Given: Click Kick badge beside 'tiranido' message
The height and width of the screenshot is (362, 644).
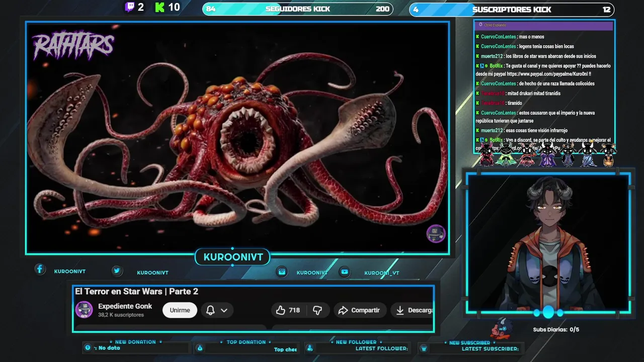Looking at the screenshot, I should (477, 103).
